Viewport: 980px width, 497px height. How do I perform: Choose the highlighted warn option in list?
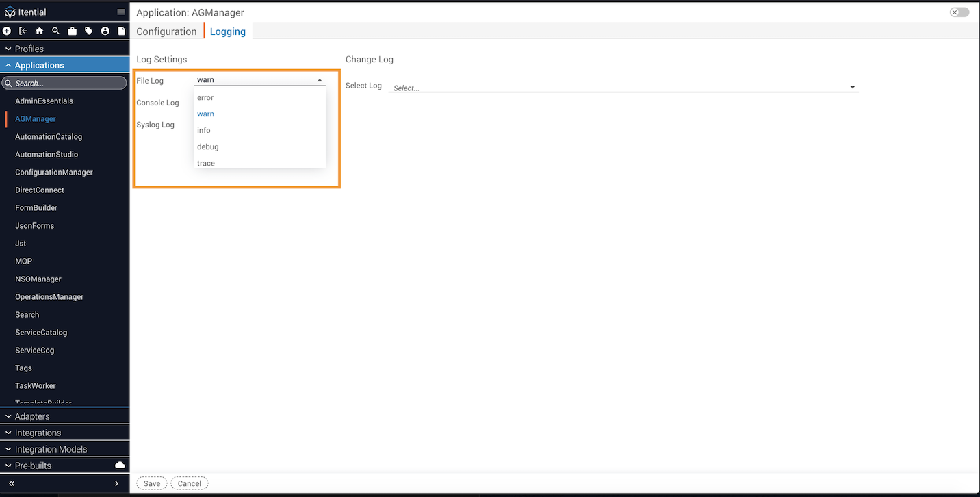pyautogui.click(x=259, y=114)
